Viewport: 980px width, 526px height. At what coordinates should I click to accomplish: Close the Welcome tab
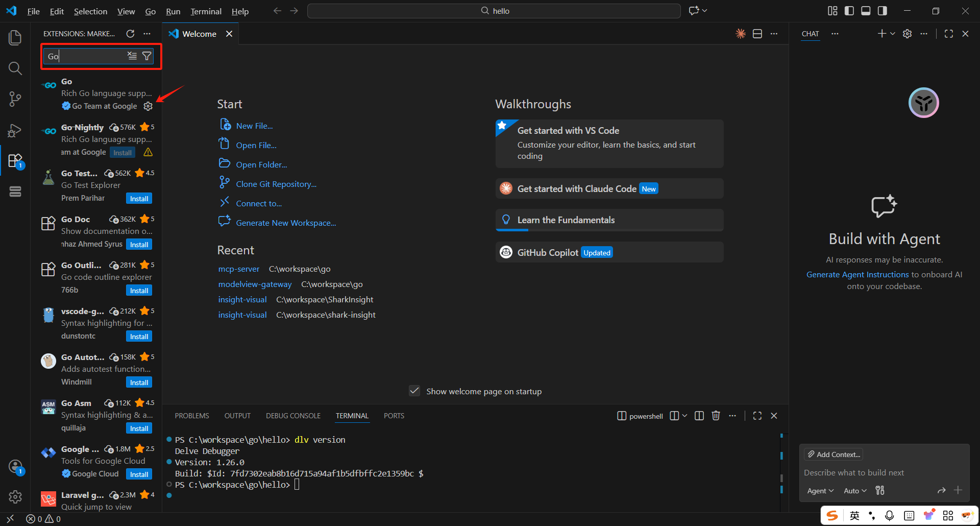(x=229, y=34)
